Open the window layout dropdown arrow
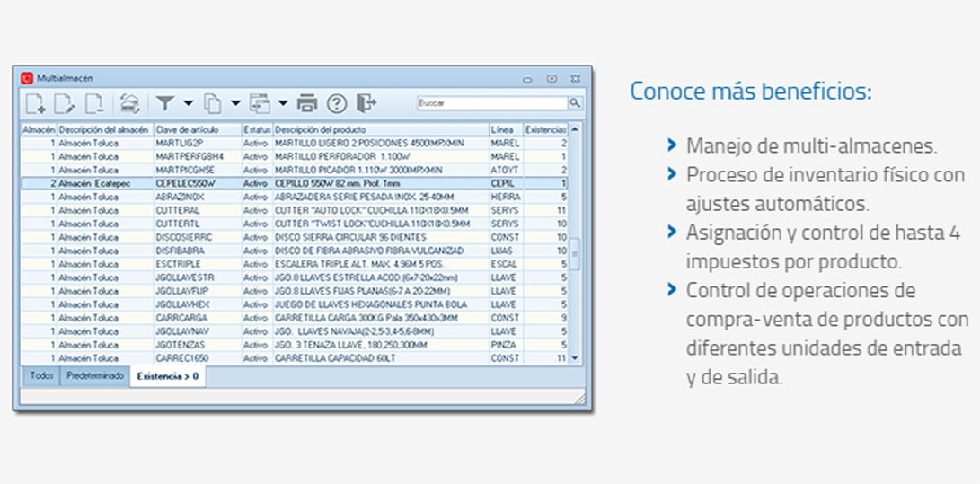The image size is (980, 484). pos(282,103)
